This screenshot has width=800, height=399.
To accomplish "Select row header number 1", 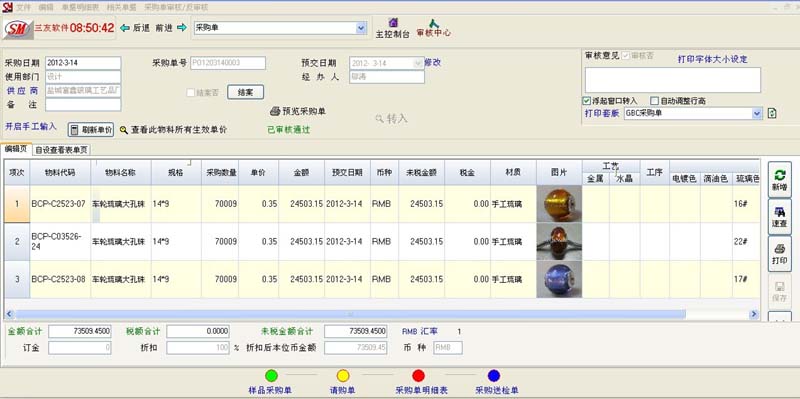I will point(17,204).
